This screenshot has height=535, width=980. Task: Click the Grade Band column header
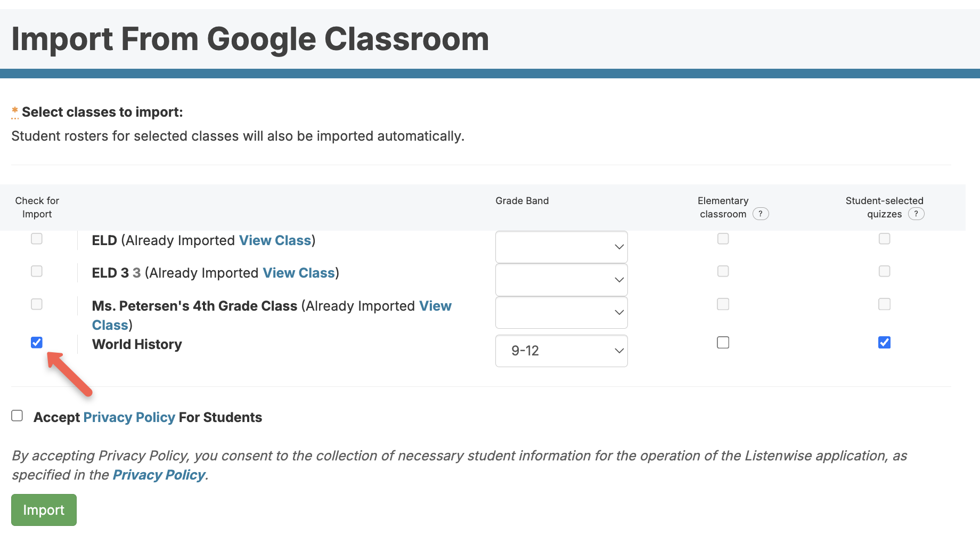click(522, 201)
